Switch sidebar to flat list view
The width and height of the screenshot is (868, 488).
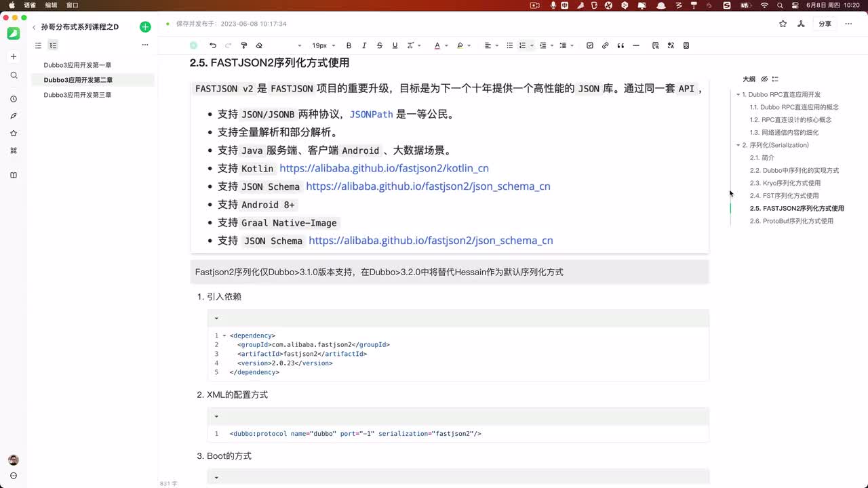click(x=38, y=45)
